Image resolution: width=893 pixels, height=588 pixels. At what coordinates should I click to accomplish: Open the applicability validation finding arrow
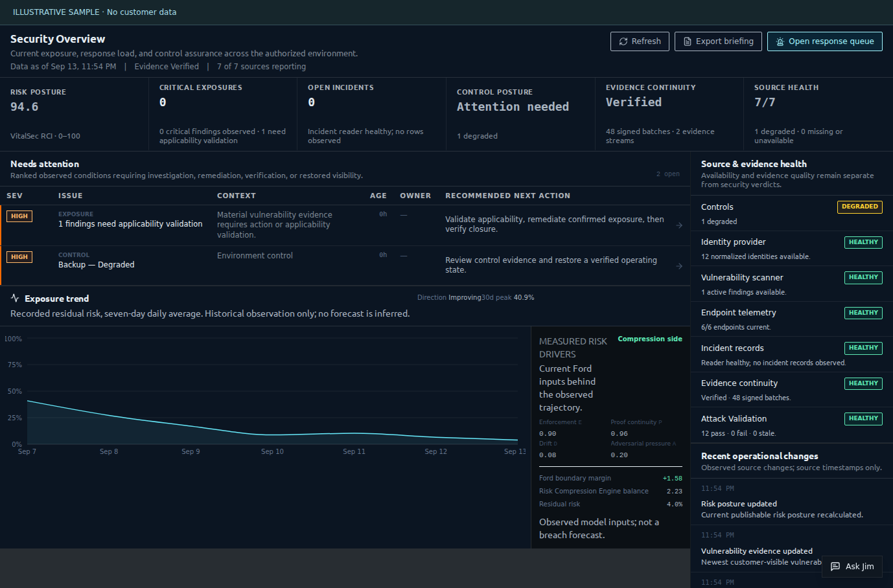679,225
